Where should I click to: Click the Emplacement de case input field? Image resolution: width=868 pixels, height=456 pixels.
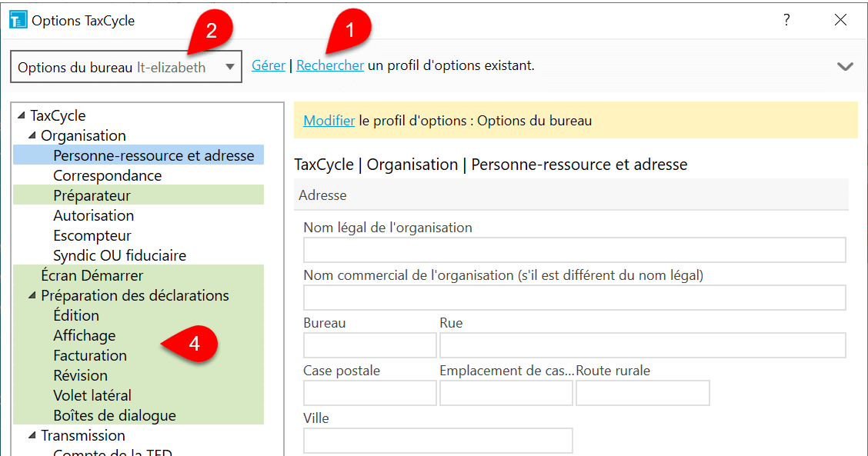click(x=506, y=393)
